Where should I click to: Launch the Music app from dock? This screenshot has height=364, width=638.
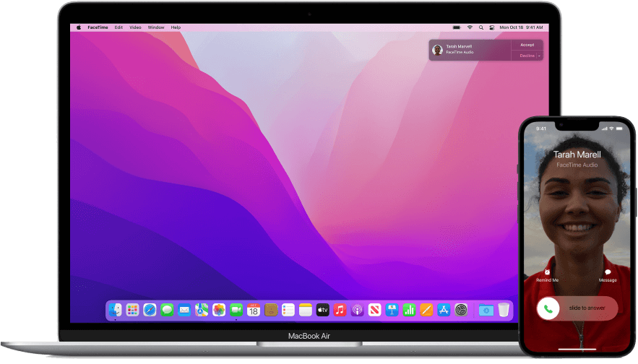(340, 310)
